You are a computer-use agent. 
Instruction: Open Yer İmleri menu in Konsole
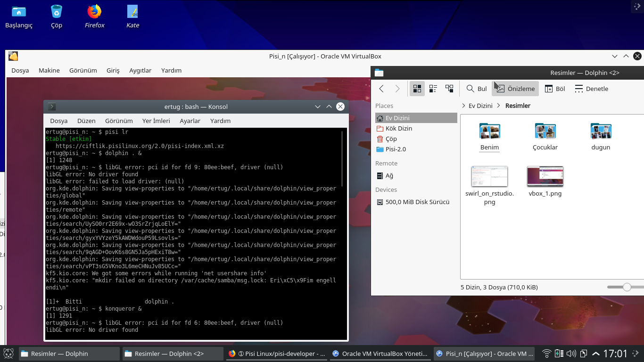tap(156, 121)
